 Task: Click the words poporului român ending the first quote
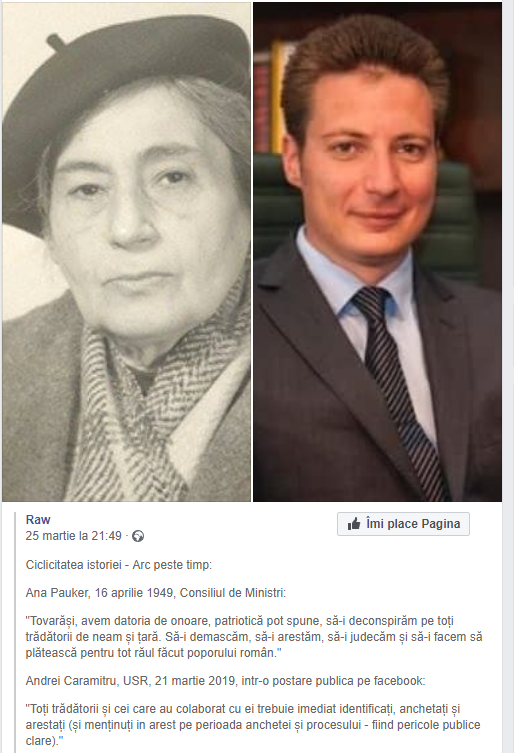(233, 653)
